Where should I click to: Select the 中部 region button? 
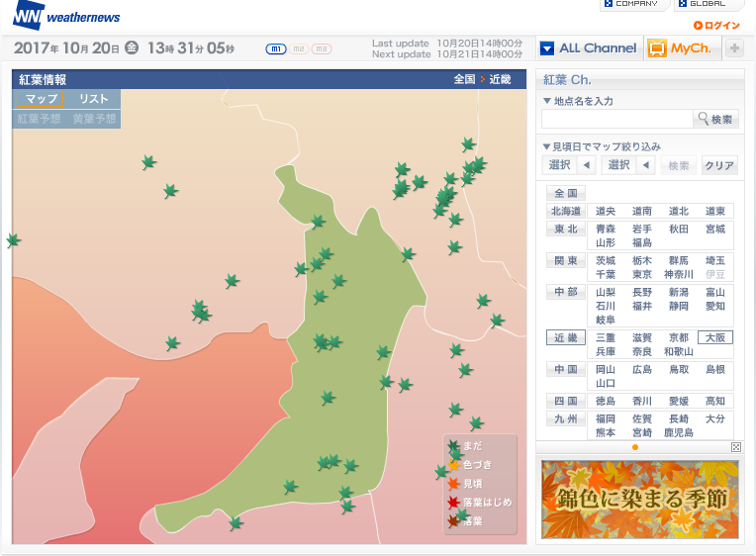click(x=566, y=292)
